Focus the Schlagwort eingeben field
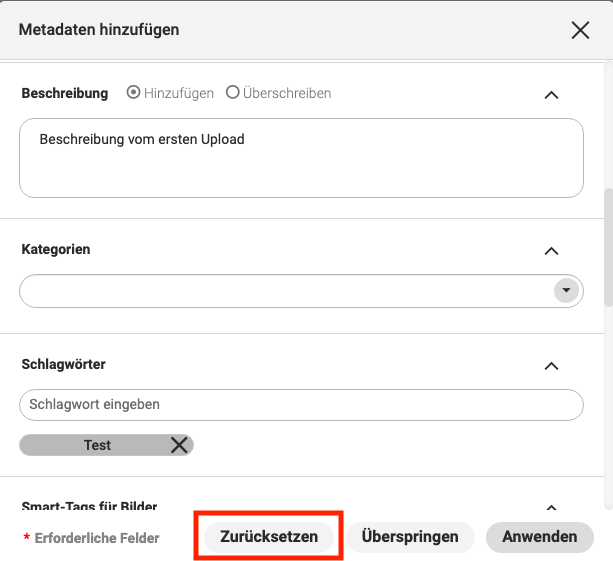This screenshot has height=561, width=613. tap(301, 405)
